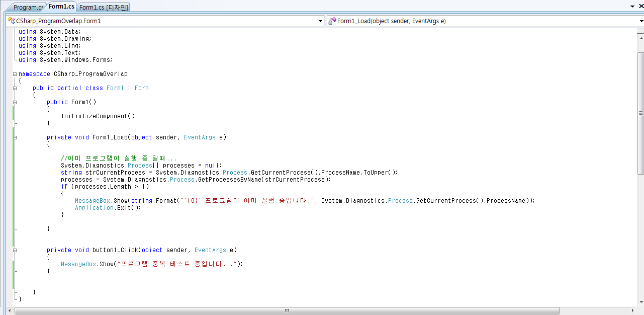Viewport: 644px width, 315px height.
Task: Place cursor on 'using System.Linq;' line
Action: pos(49,46)
